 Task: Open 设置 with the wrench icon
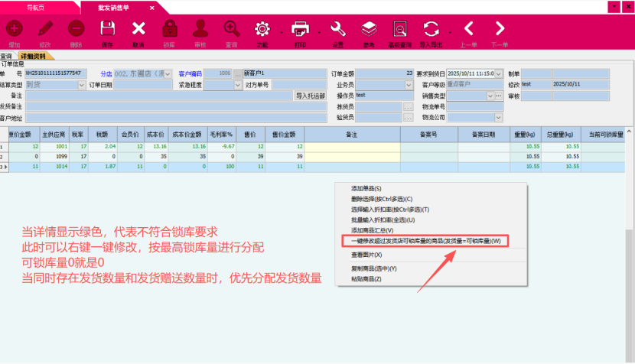pos(337,29)
